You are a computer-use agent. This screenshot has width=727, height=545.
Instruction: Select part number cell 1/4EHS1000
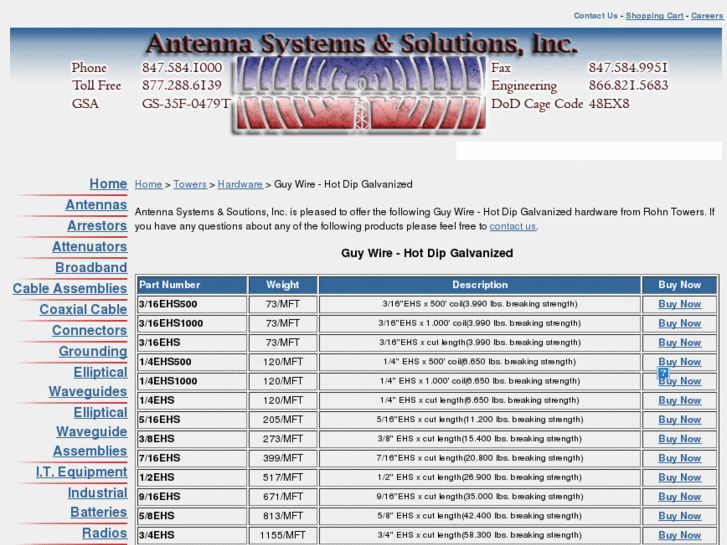pyautogui.click(x=192, y=381)
